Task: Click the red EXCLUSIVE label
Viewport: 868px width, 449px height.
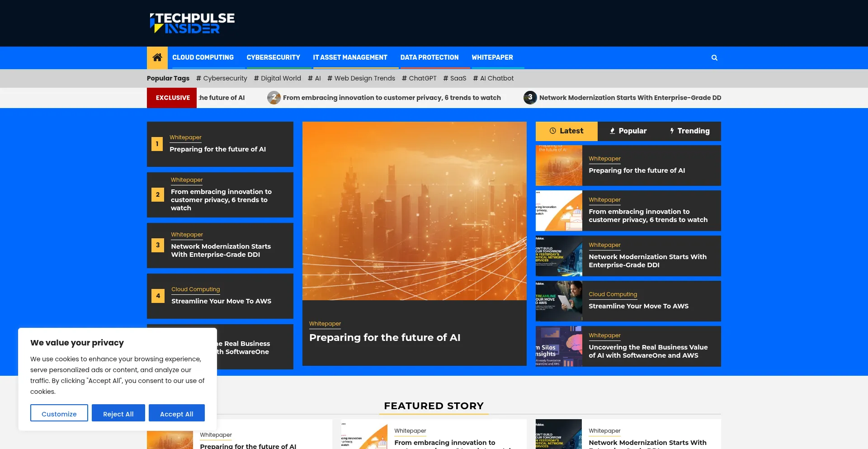Action: click(x=172, y=98)
